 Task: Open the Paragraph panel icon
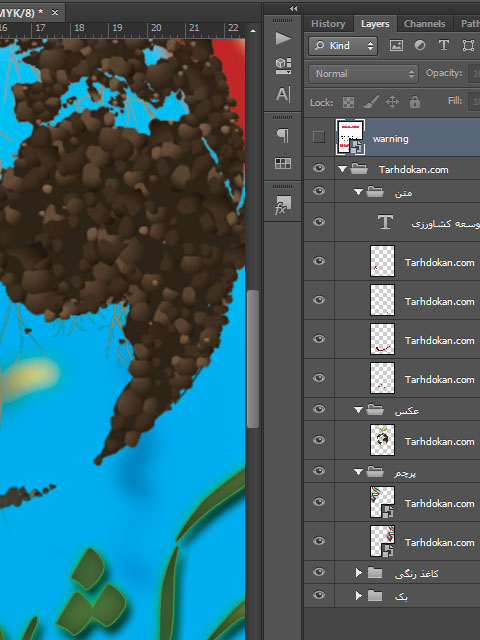click(283, 136)
